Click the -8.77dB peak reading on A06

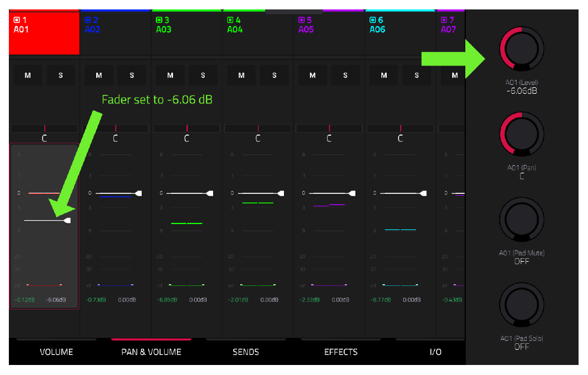(381, 300)
